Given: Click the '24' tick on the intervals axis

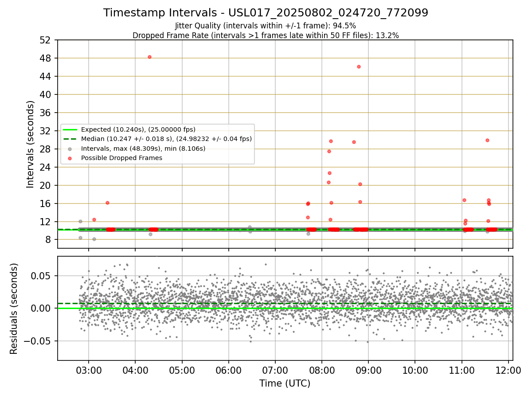Looking at the screenshot, I should tap(46, 168).
